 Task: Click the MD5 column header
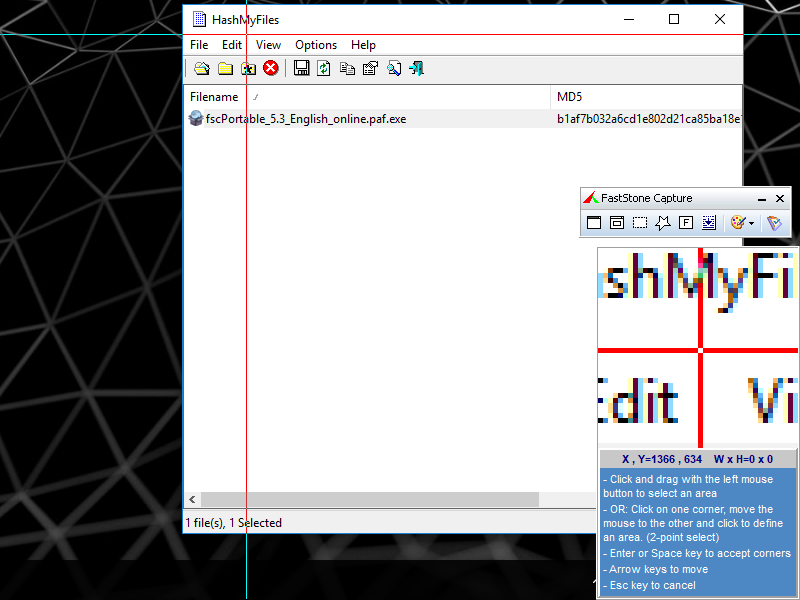(x=569, y=97)
